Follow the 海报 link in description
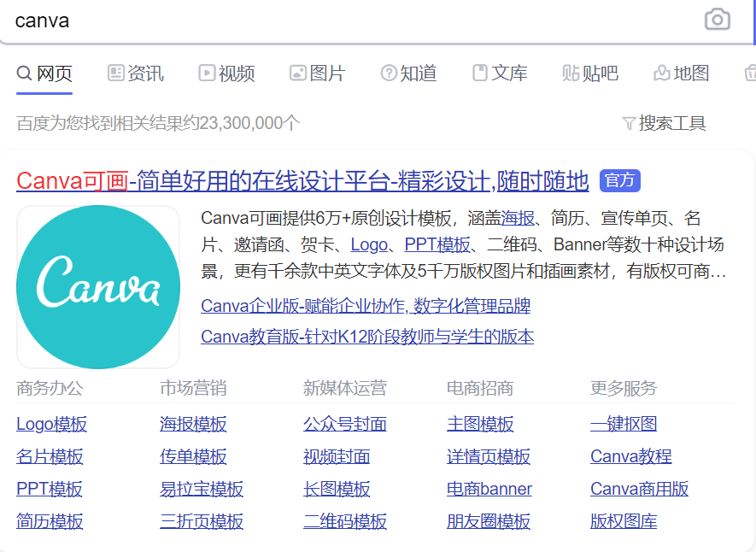Image resolution: width=756 pixels, height=552 pixels. click(x=518, y=219)
